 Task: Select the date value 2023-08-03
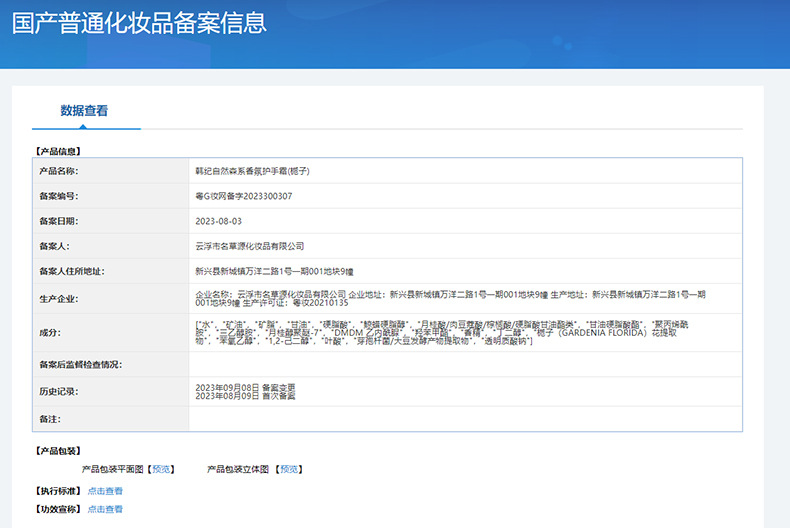pyautogui.click(x=219, y=221)
